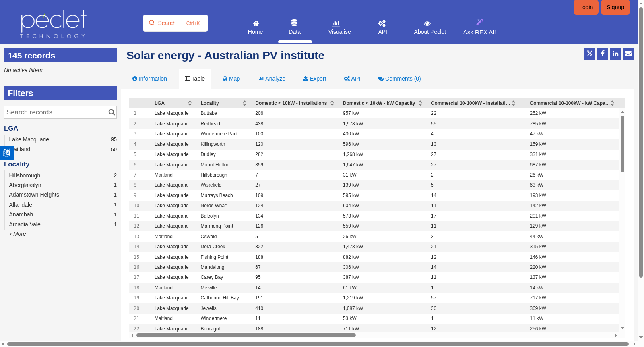This screenshot has width=644, height=347.
Task: Share dataset on Facebook
Action: (x=603, y=54)
